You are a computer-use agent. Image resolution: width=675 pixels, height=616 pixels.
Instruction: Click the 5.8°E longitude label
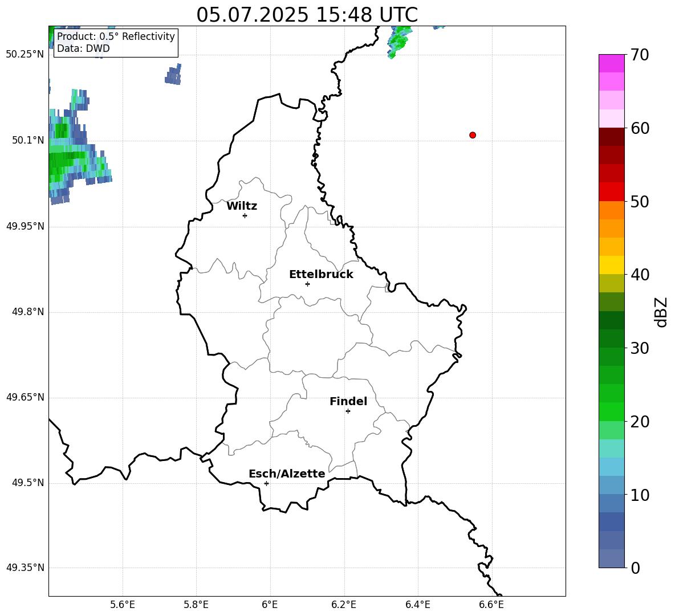(x=196, y=605)
